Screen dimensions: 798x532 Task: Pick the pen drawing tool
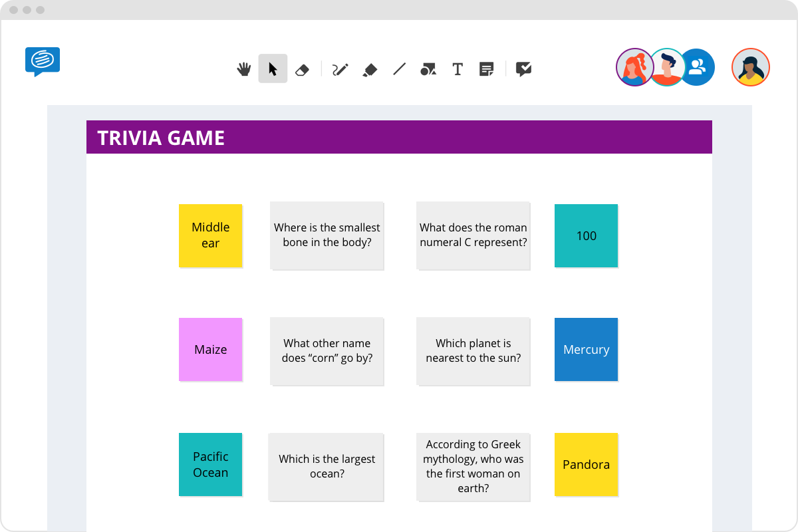(x=340, y=69)
